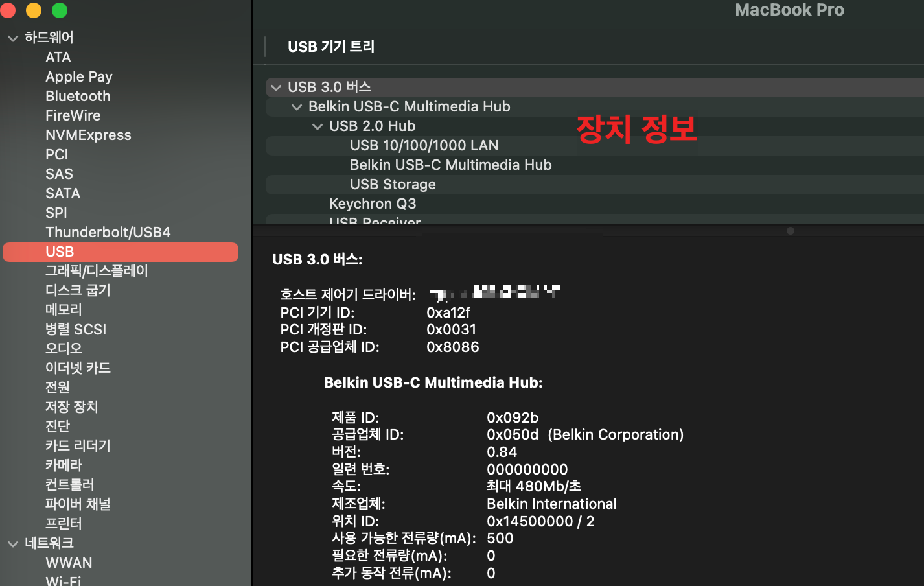Collapse the USB 2.0 Hub node
Image resolution: width=924 pixels, height=586 pixels.
click(x=318, y=126)
